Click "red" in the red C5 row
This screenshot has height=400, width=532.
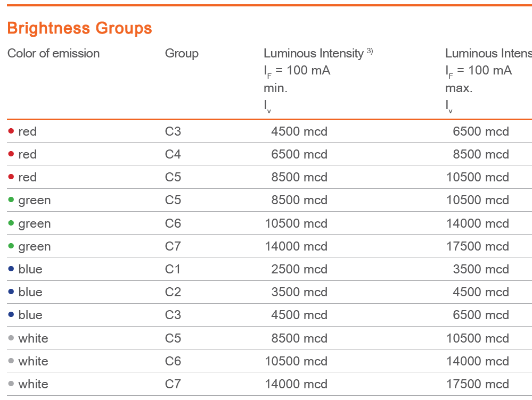(x=28, y=177)
